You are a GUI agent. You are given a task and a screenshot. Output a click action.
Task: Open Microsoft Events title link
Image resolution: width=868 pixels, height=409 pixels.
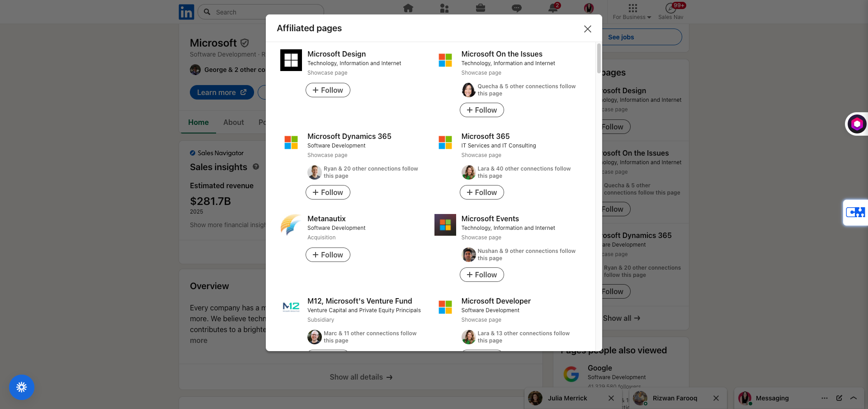click(490, 219)
